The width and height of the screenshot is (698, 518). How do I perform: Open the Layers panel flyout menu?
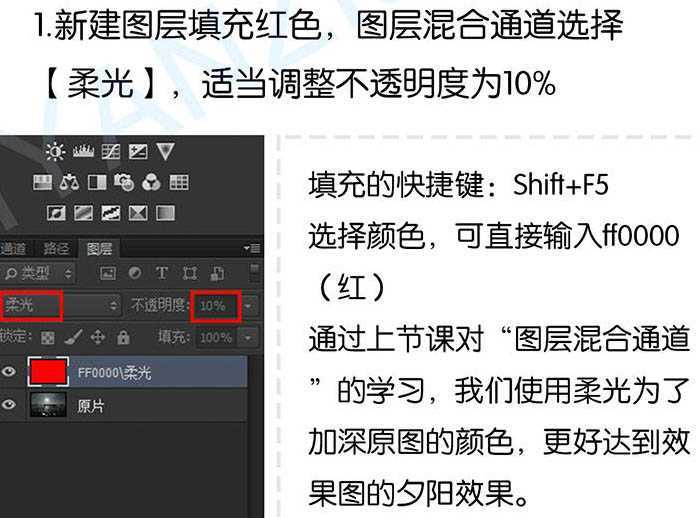click(252, 248)
